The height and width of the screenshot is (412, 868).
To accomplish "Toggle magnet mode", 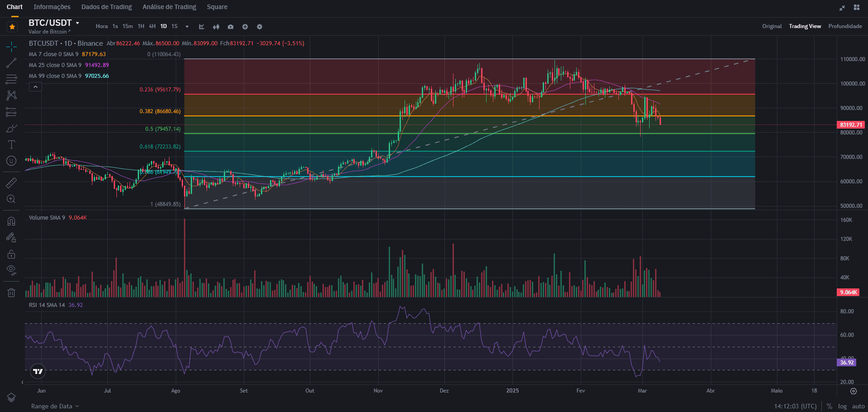I will 12,221.
